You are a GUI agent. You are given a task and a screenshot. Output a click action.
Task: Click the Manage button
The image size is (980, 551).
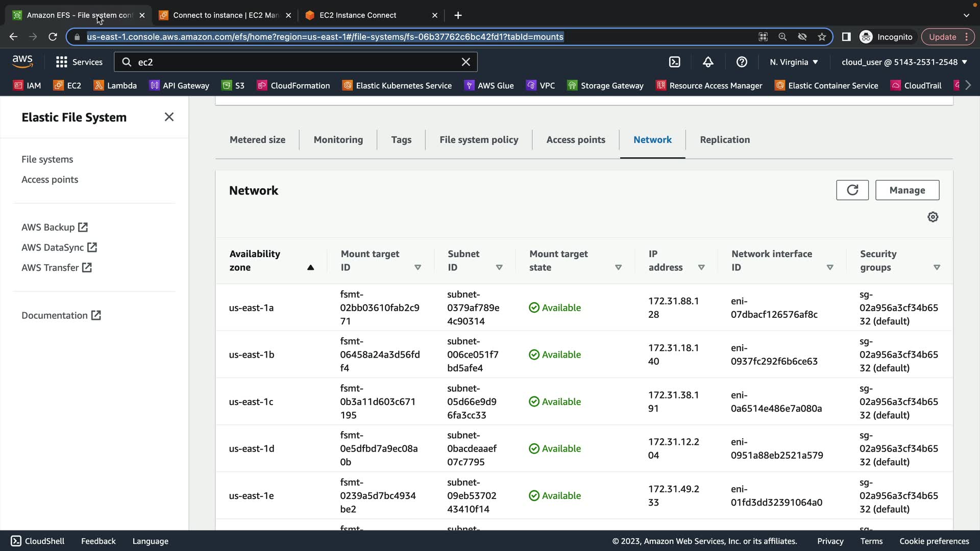pos(906,190)
